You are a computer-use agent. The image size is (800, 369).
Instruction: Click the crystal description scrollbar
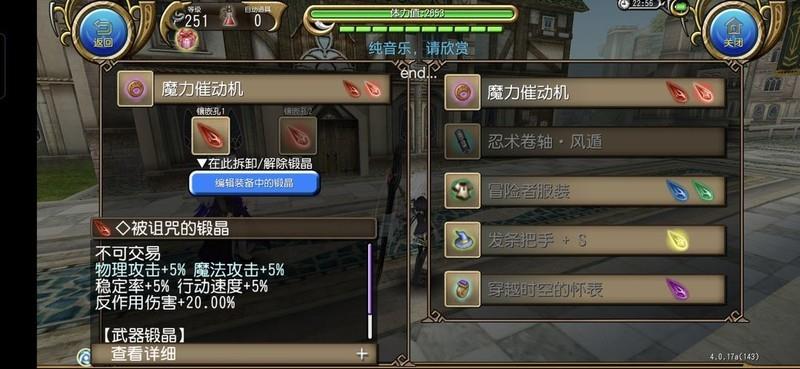click(370, 291)
